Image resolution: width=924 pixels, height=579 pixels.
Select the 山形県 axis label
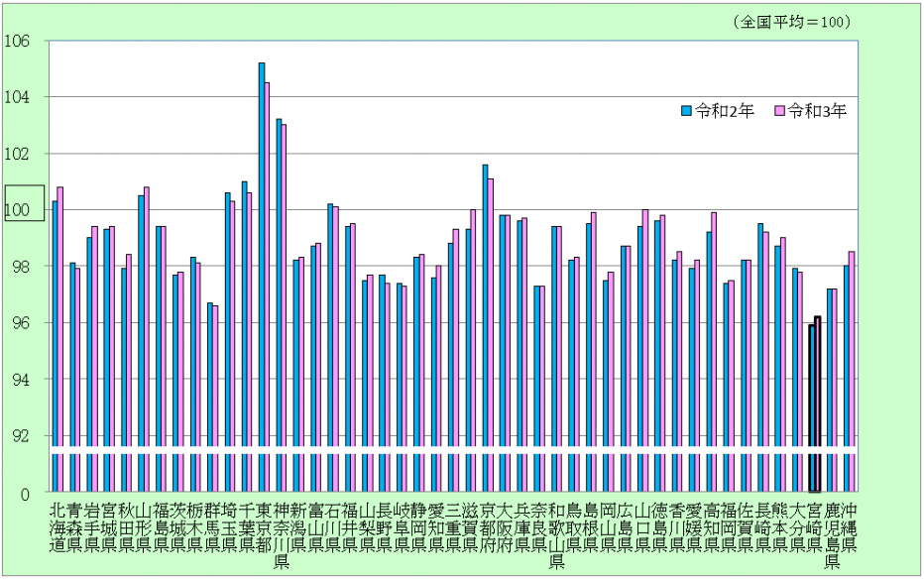[x=143, y=527]
